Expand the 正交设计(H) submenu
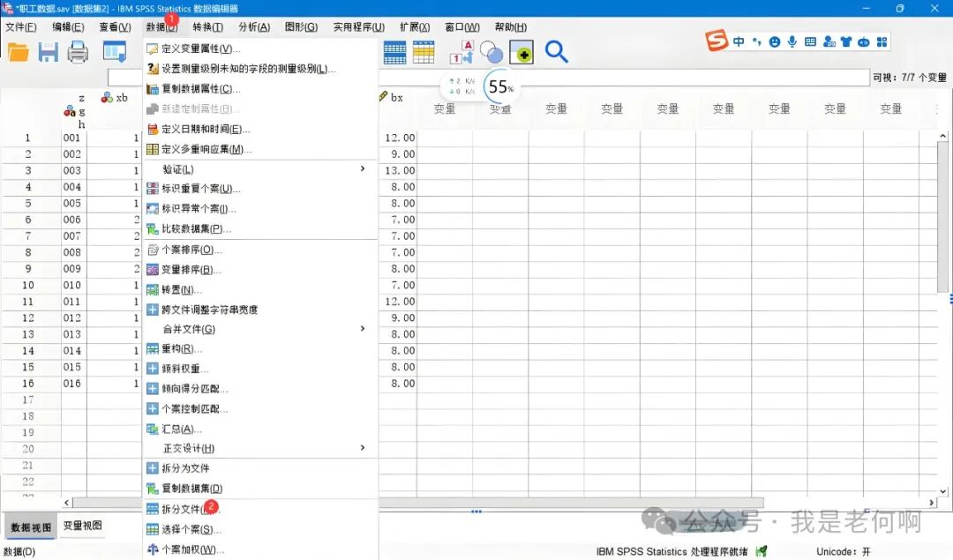The width and height of the screenshot is (953, 560). coord(260,448)
